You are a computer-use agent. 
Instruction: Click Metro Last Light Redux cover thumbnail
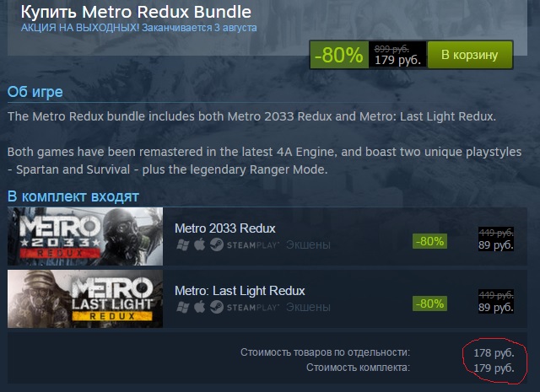(85, 298)
